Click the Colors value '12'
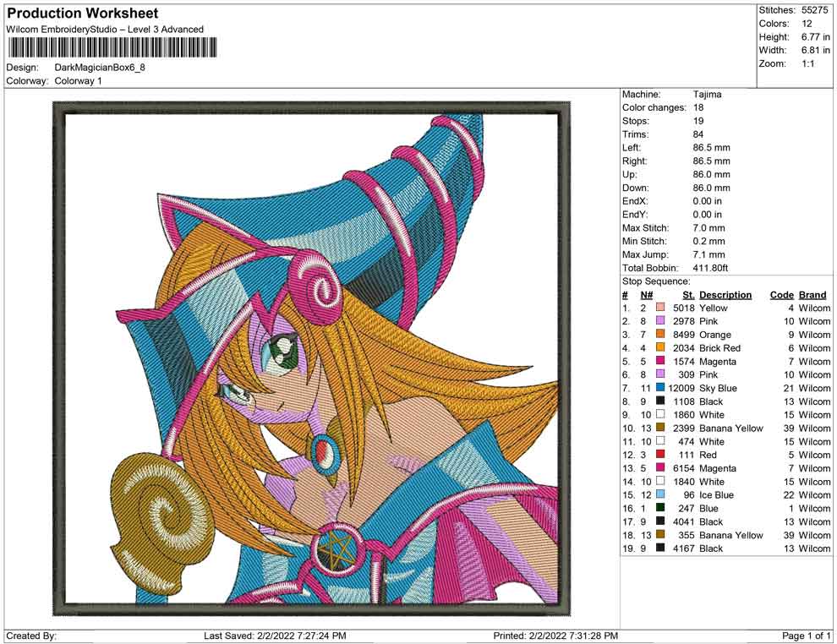The height and width of the screenshot is (644, 837). [807, 24]
